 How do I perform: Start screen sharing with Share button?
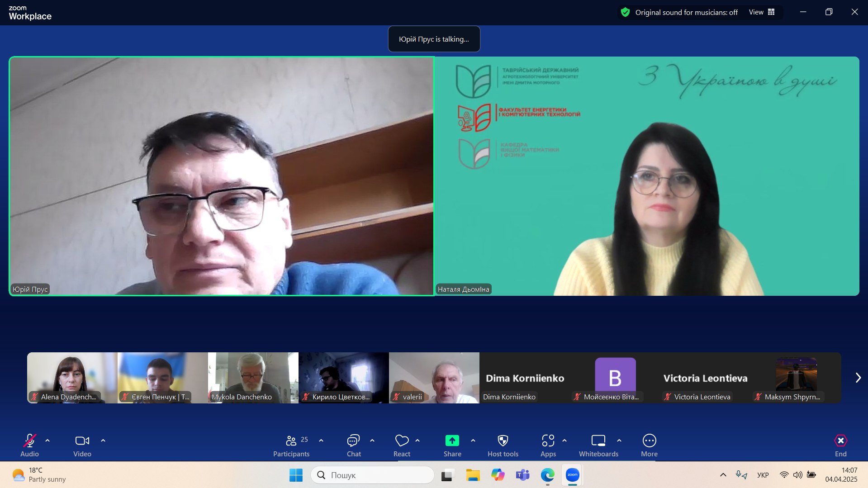click(452, 445)
